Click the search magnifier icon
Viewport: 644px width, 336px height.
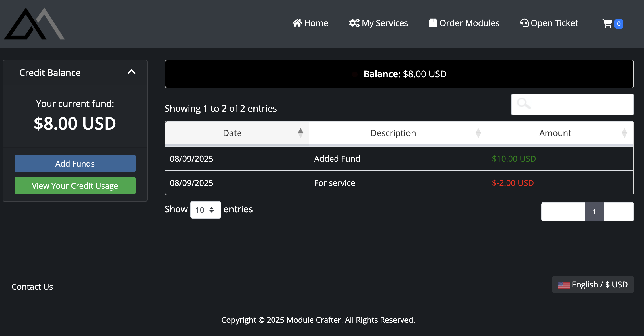tap(524, 103)
